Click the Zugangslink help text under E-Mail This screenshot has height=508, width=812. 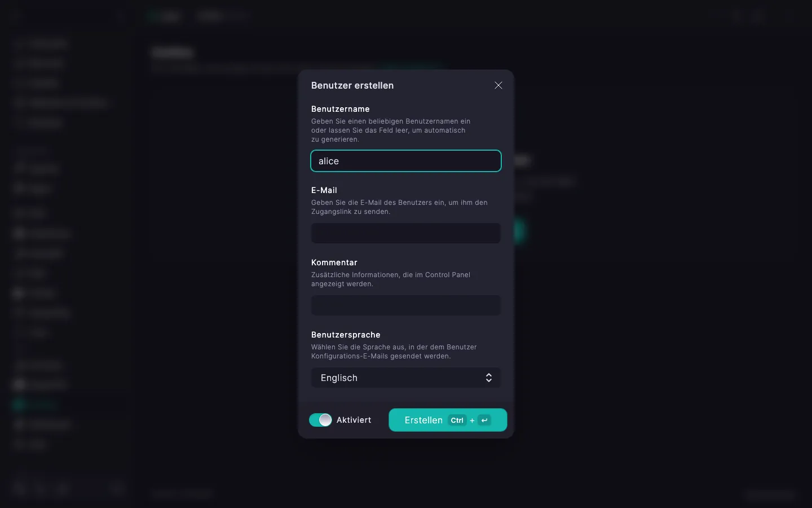click(399, 207)
